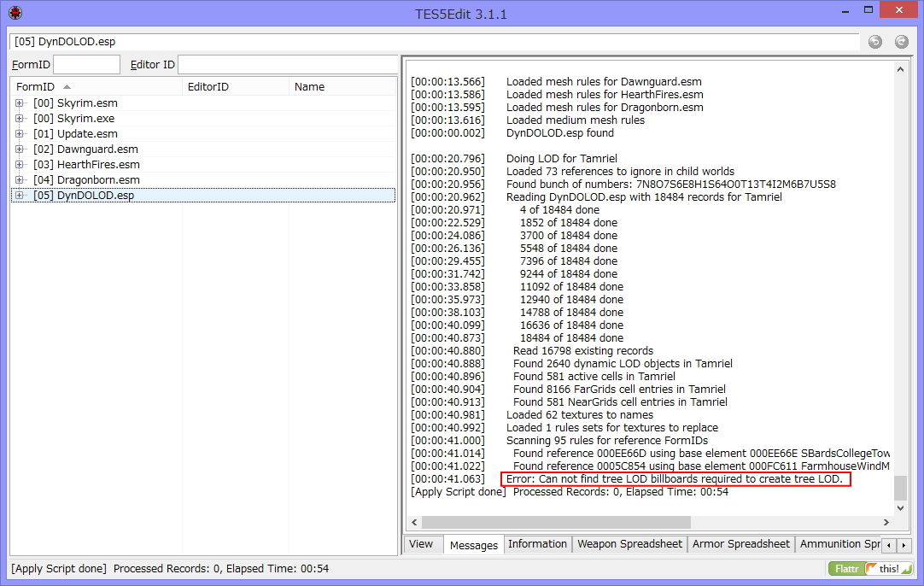
Task: Click 'Read 16798 existing records' log line
Action: 583,351
